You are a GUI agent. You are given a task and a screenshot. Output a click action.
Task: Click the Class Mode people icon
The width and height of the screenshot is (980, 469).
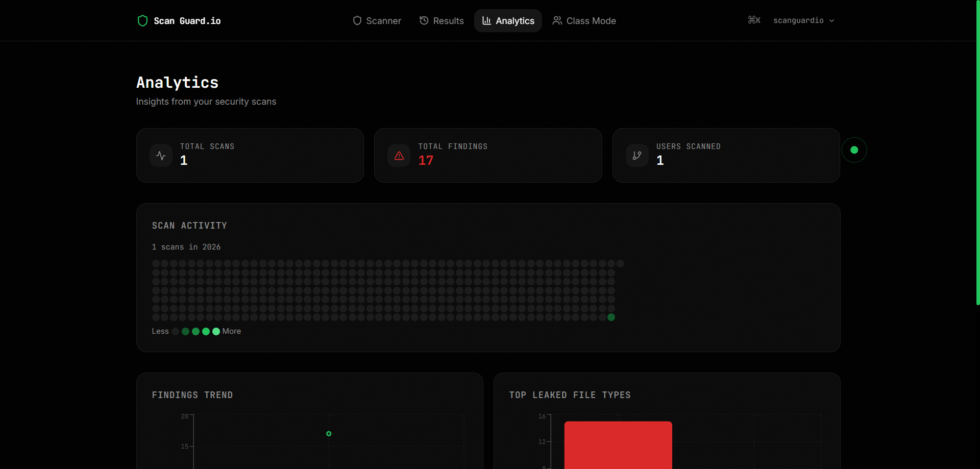pyautogui.click(x=557, y=20)
